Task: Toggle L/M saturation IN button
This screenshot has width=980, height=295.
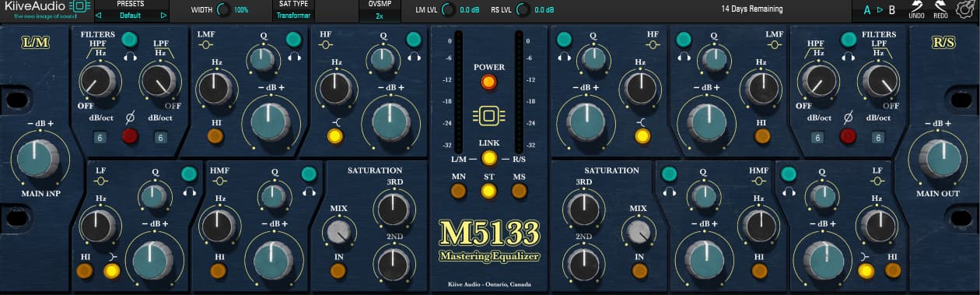Action: (x=338, y=271)
